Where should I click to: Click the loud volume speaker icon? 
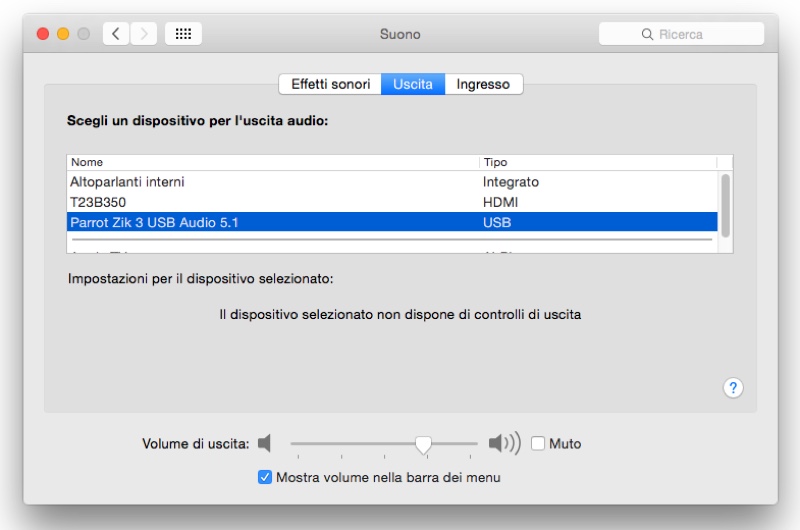pos(504,443)
